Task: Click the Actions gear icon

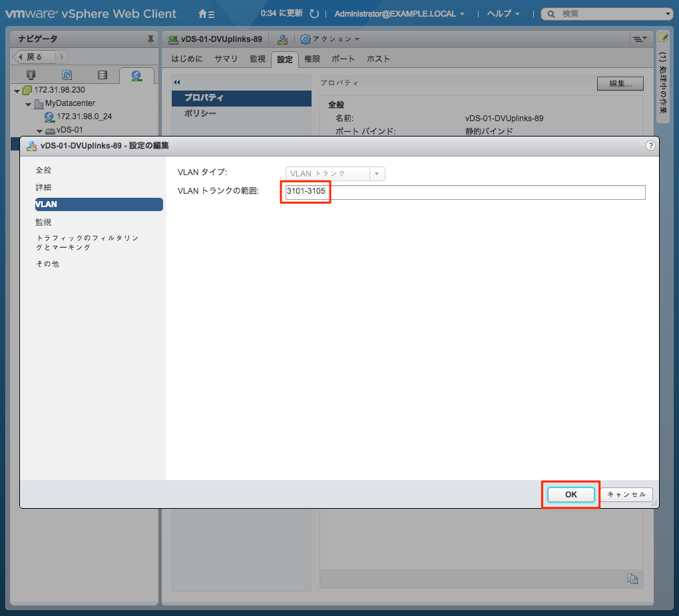Action: coord(306,39)
